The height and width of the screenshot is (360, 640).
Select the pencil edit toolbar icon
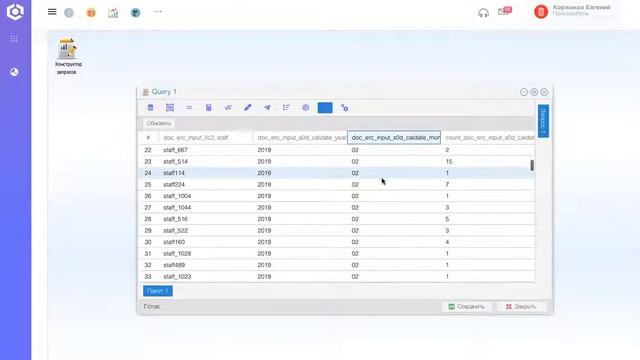(x=247, y=108)
